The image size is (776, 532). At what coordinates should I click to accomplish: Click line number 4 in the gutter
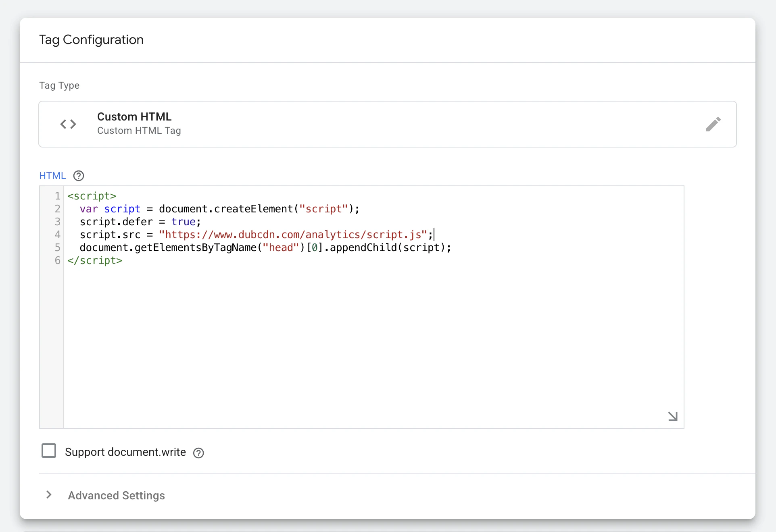coord(57,235)
